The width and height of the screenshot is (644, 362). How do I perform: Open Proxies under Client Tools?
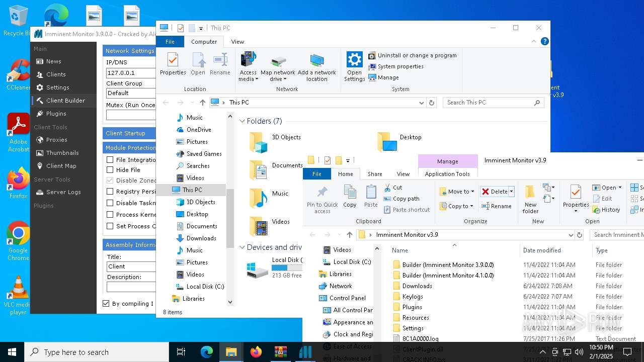tap(56, 140)
